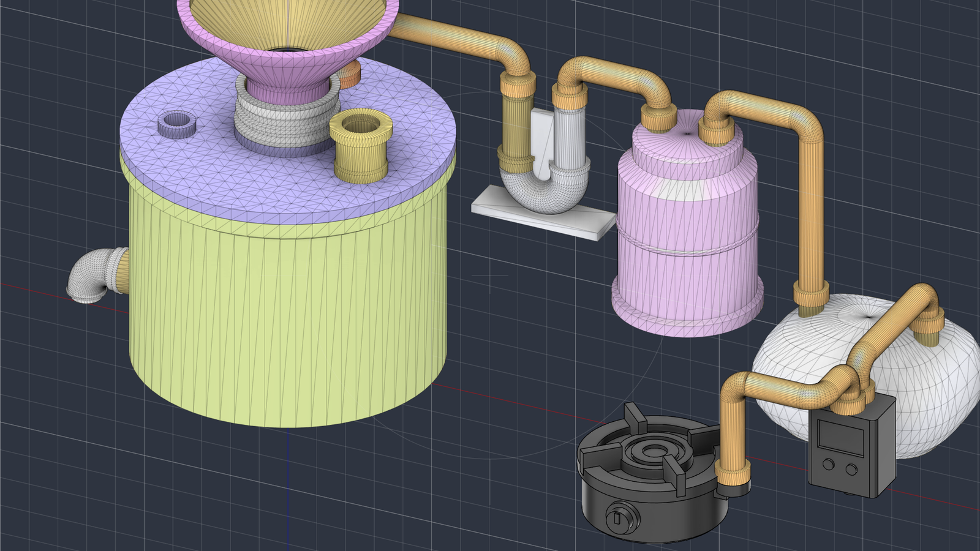Select the small orange fitting behind the funnel
The image size is (980, 551).
click(350, 75)
